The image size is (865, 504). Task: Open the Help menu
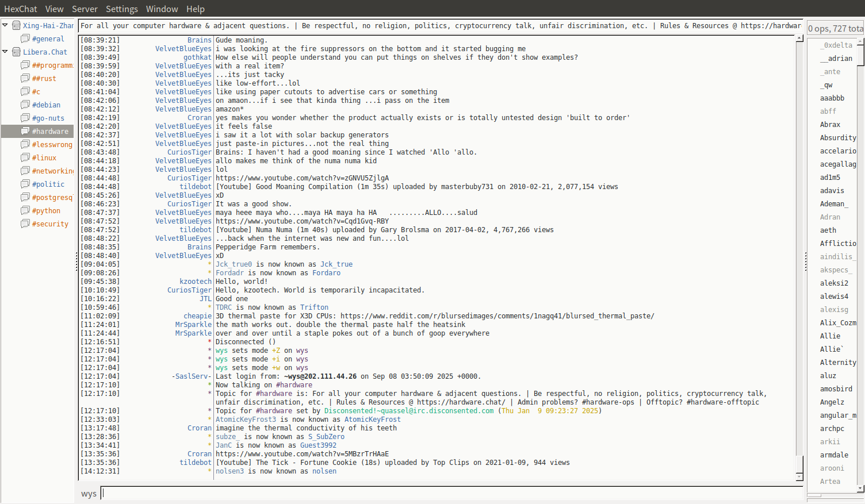196,9
